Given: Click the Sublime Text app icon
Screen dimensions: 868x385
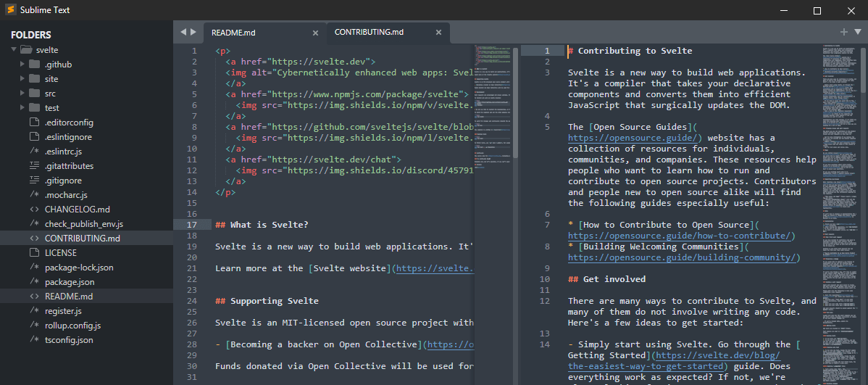Looking at the screenshot, I should [x=10, y=10].
